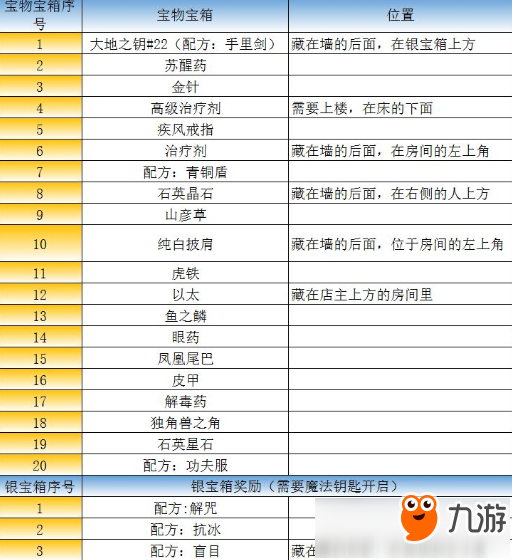Click the number '20' index cell
Image resolution: width=512 pixels, height=560 pixels.
(x=41, y=466)
